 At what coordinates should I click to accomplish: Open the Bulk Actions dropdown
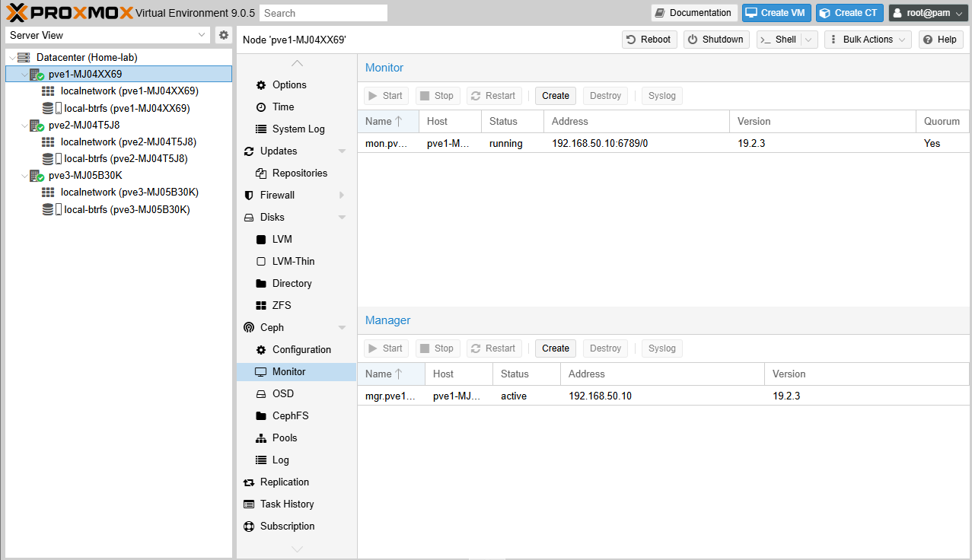pyautogui.click(x=868, y=40)
